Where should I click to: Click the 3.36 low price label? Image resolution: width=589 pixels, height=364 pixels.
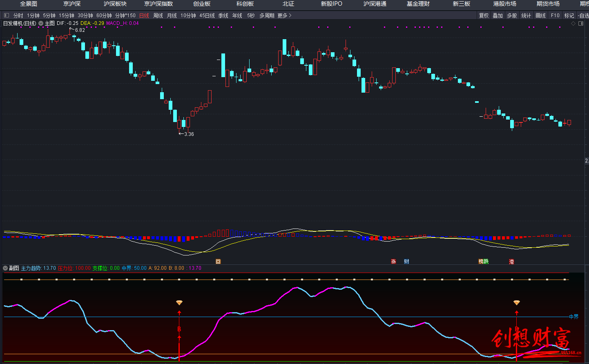click(x=189, y=134)
